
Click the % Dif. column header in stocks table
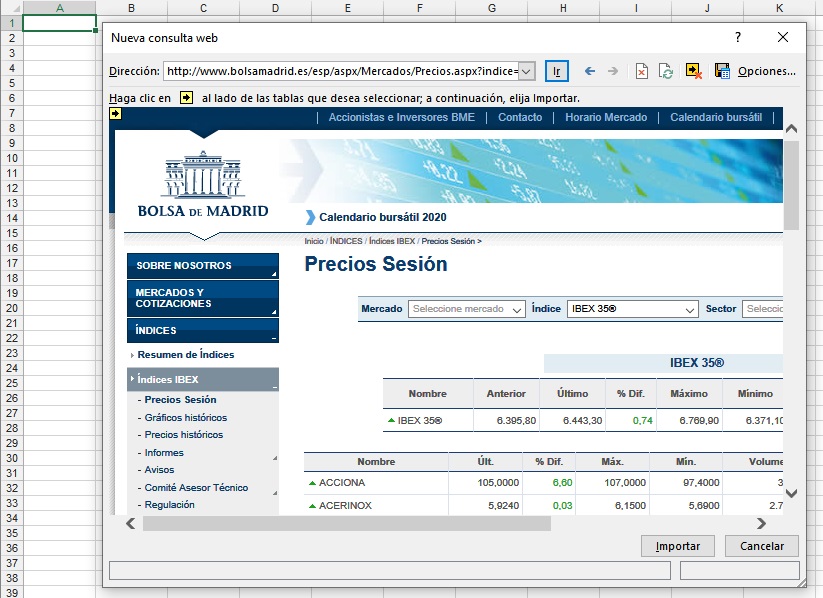pyautogui.click(x=548, y=461)
